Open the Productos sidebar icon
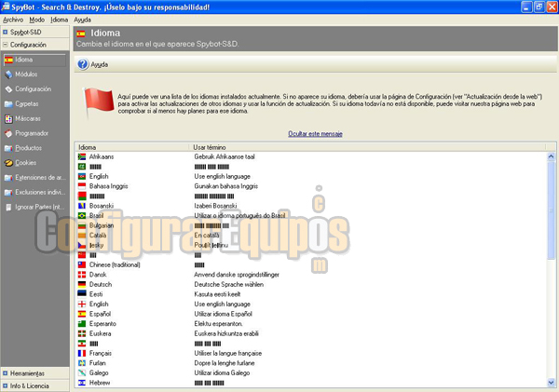The image size is (559, 392). [8, 148]
